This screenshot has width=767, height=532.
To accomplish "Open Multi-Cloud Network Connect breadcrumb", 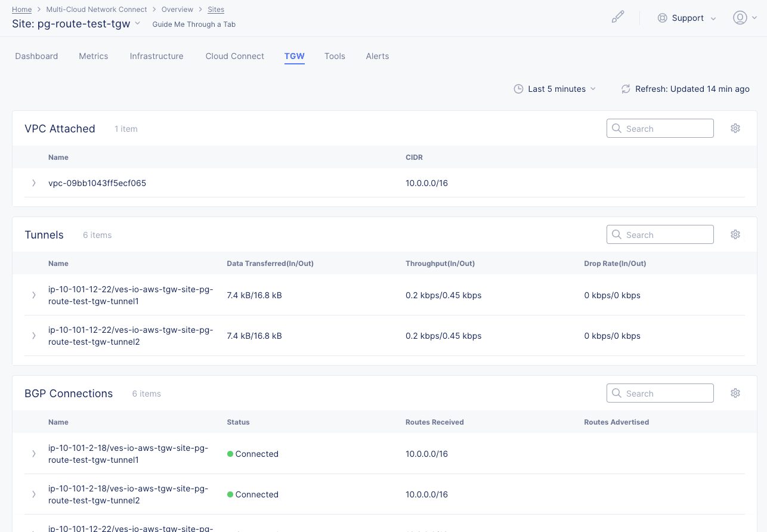I will click(97, 10).
